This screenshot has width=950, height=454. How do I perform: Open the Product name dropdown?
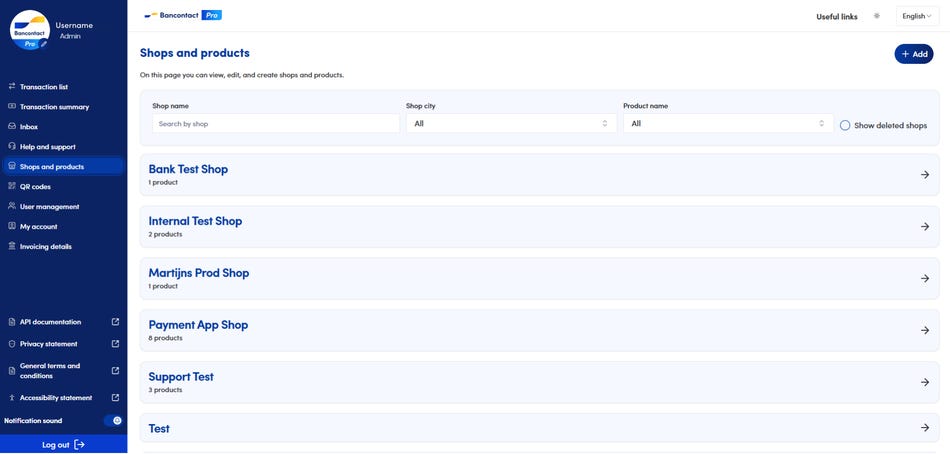[x=728, y=124]
